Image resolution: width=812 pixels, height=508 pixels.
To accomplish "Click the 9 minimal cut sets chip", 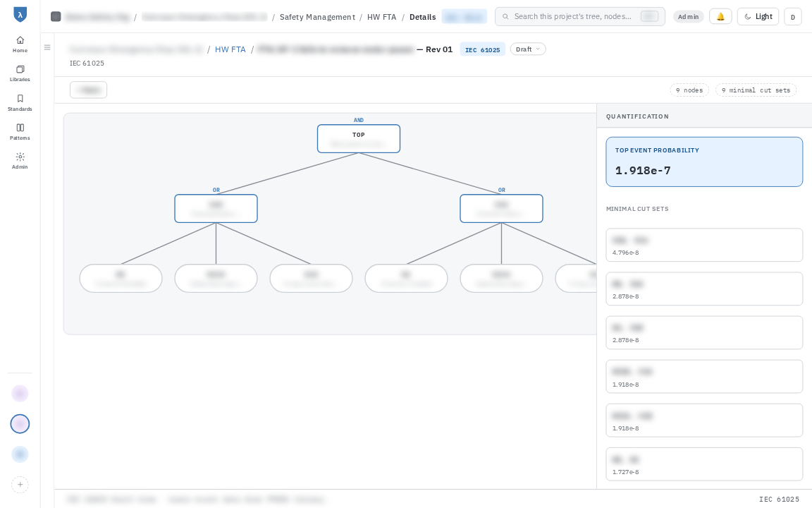I will pos(756,90).
